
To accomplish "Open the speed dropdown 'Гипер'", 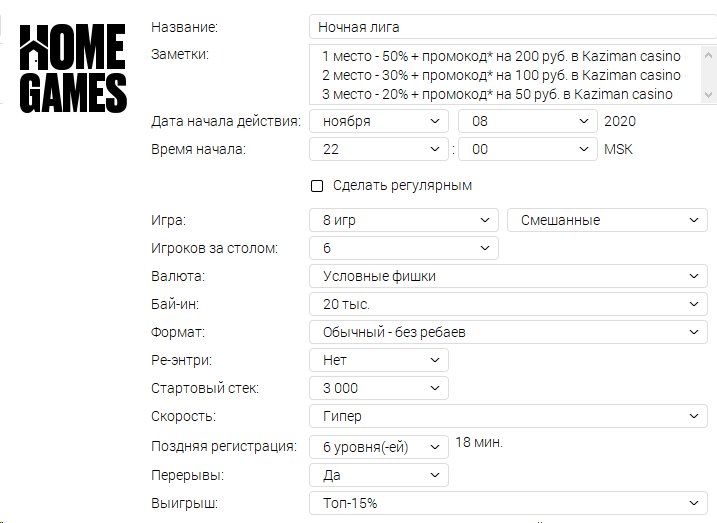I will pyautogui.click(x=508, y=416).
